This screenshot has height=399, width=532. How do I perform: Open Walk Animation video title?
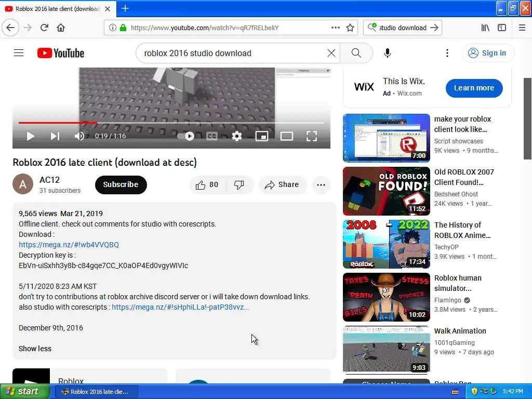[x=460, y=331]
